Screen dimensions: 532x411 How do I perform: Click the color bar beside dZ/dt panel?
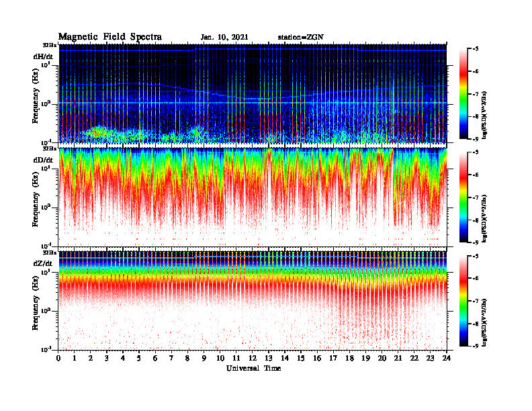(463, 300)
